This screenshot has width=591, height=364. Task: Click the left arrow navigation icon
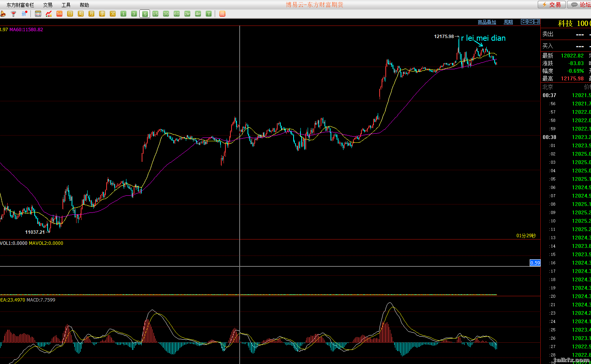524,22
